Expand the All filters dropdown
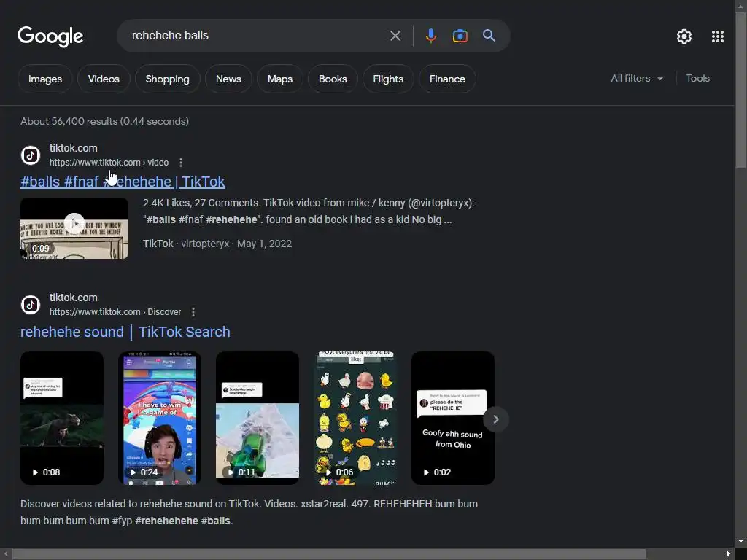Viewport: 747px width, 560px height. pyautogui.click(x=636, y=79)
